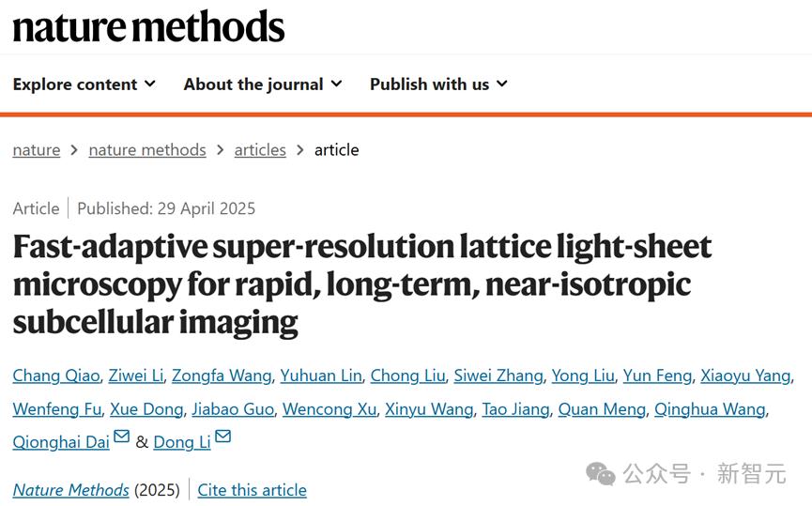View author Ziwei Li details

coord(135,376)
